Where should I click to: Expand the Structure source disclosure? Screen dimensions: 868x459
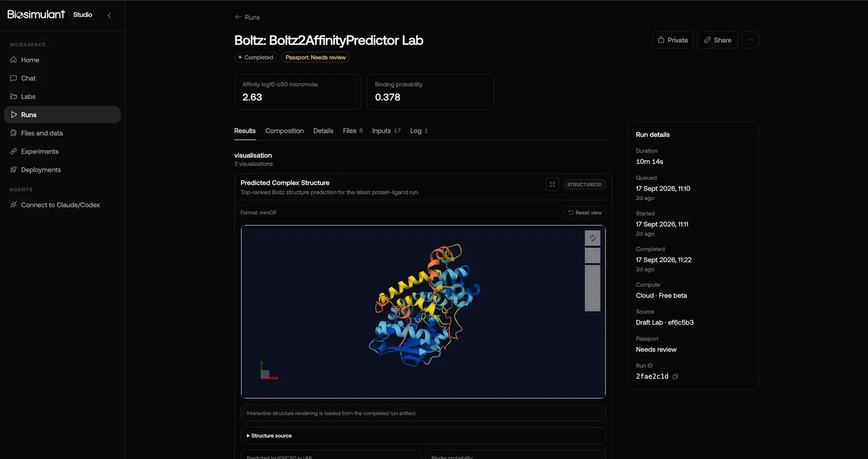(423, 436)
